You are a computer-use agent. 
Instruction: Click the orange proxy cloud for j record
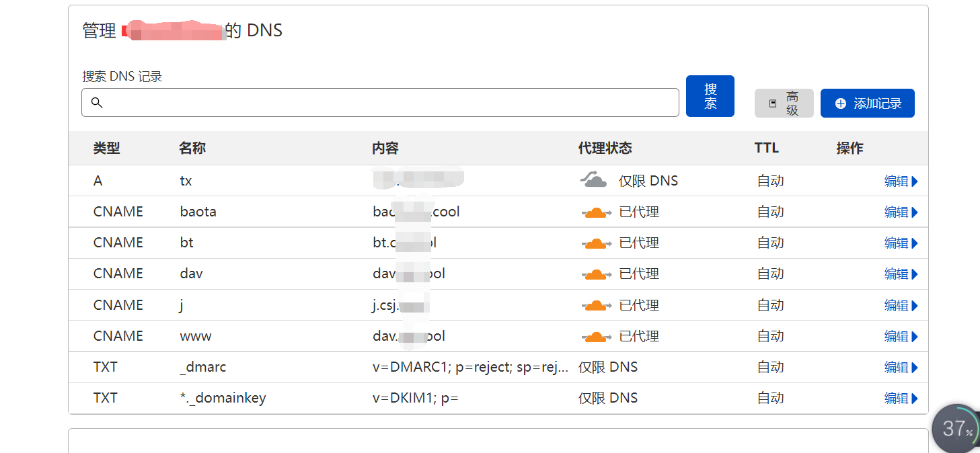596,306
